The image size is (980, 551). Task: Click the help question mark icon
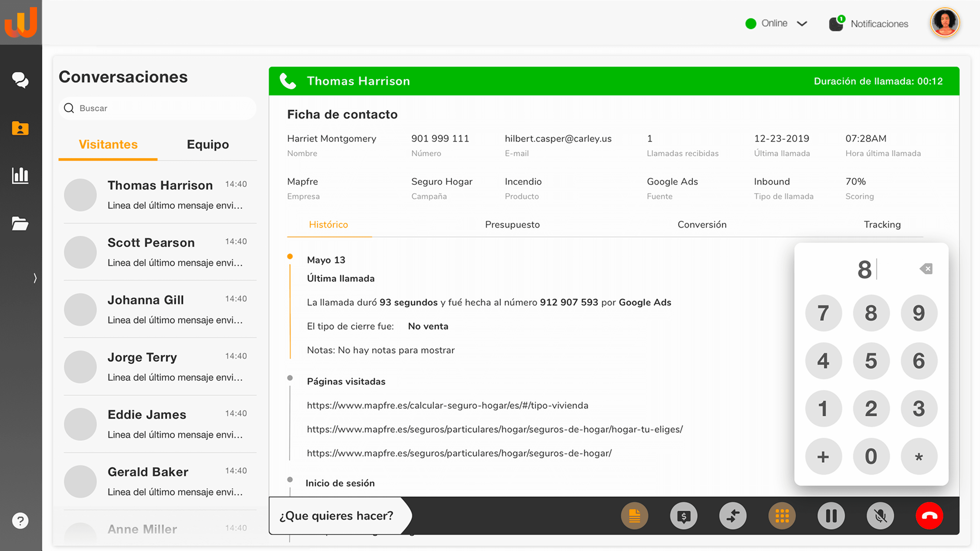point(20,521)
